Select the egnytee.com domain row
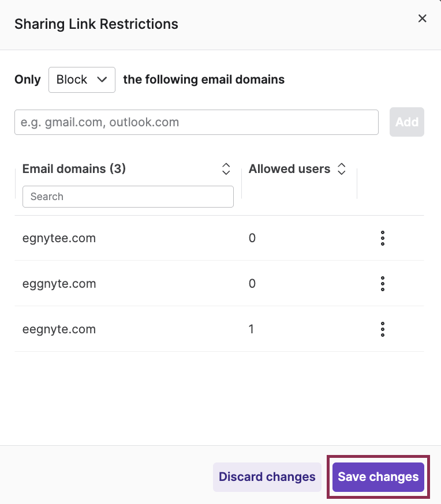The width and height of the screenshot is (441, 504). (x=59, y=238)
